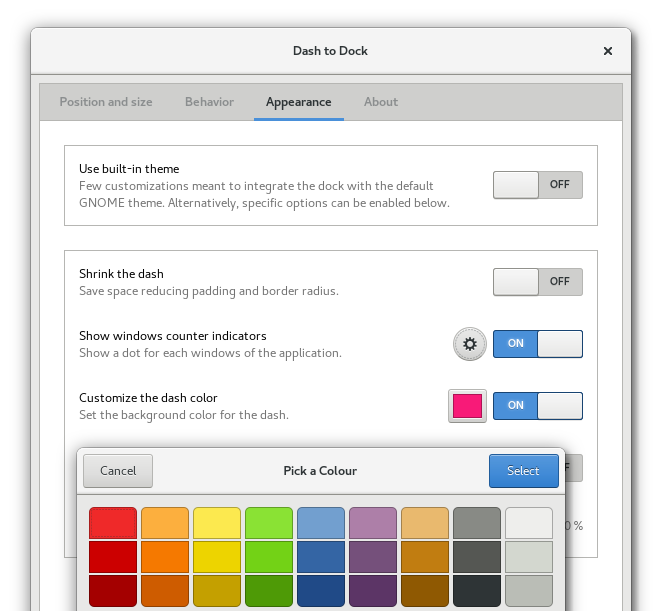Pick the dark brown swatch
The width and height of the screenshot is (672, 611).
[x=425, y=591]
